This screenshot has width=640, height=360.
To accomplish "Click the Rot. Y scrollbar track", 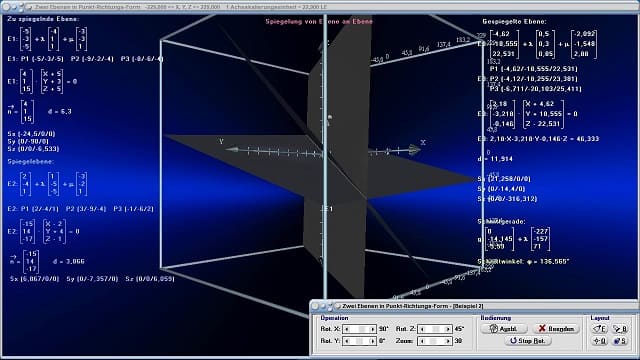I will [360, 341].
